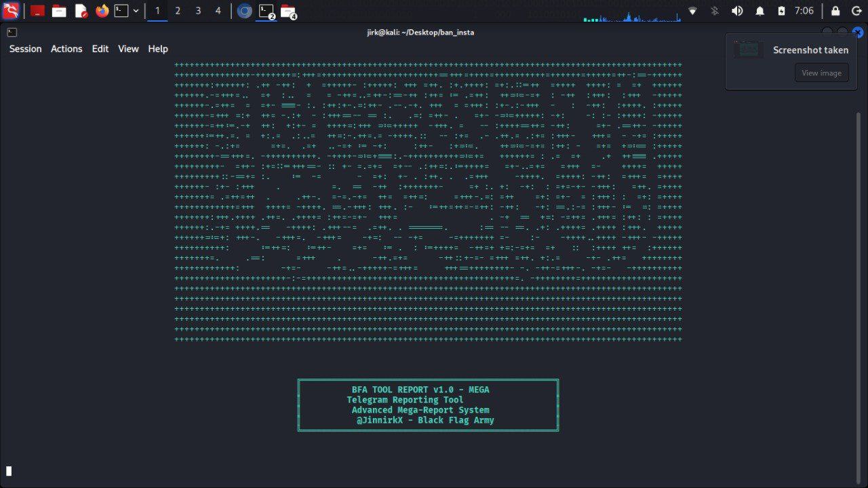Launch terminal emulator from panel launcher
Viewport: 868px width, 488px height.
[121, 11]
